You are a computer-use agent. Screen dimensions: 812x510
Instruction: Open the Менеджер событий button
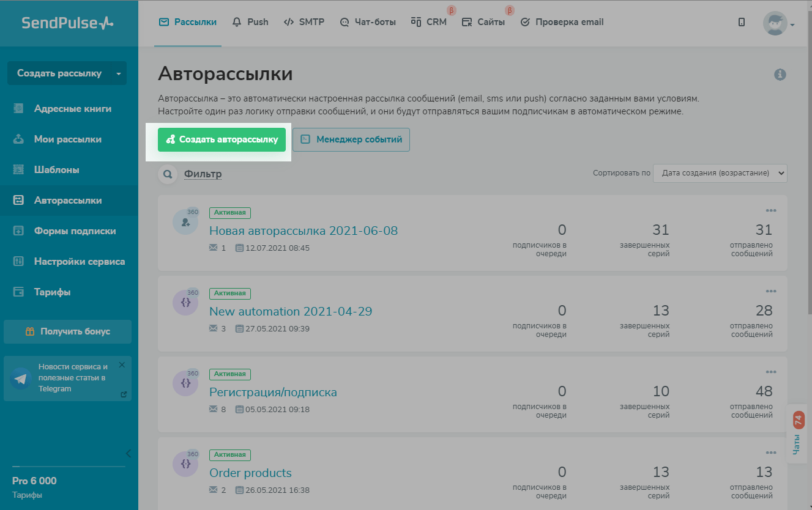click(351, 139)
